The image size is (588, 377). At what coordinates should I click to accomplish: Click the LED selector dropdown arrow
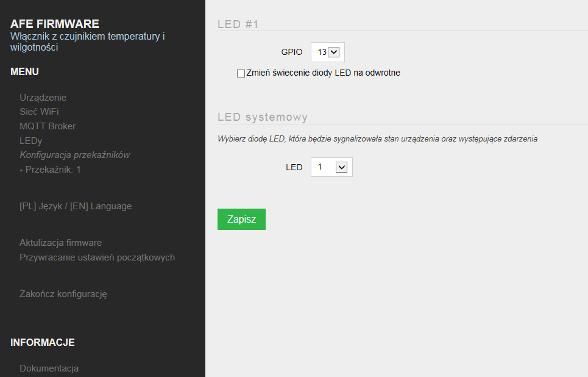[x=341, y=167]
